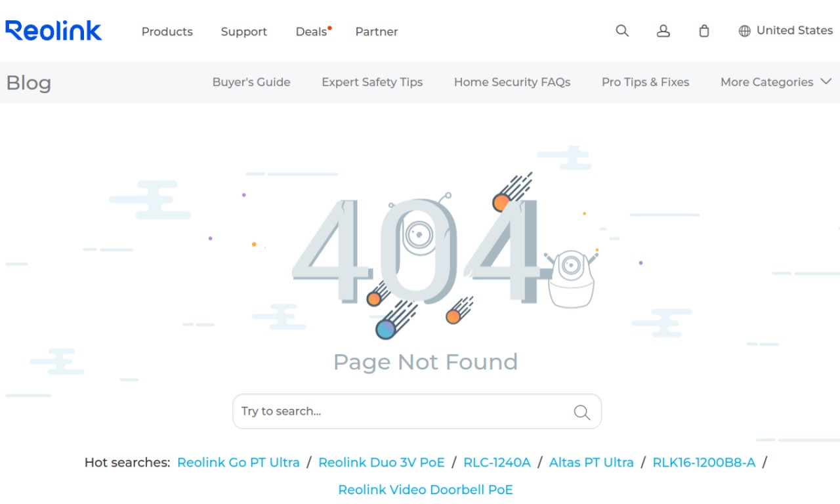Open the Products menu
Image resolution: width=840 pixels, height=504 pixels.
[x=167, y=31]
